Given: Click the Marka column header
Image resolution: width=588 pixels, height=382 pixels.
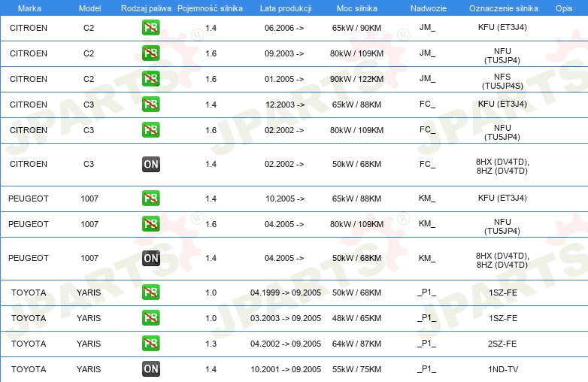Looking at the screenshot, I should [29, 8].
